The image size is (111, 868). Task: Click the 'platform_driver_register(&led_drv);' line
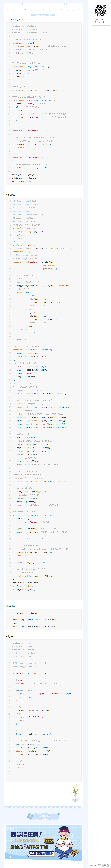coord(36,552)
